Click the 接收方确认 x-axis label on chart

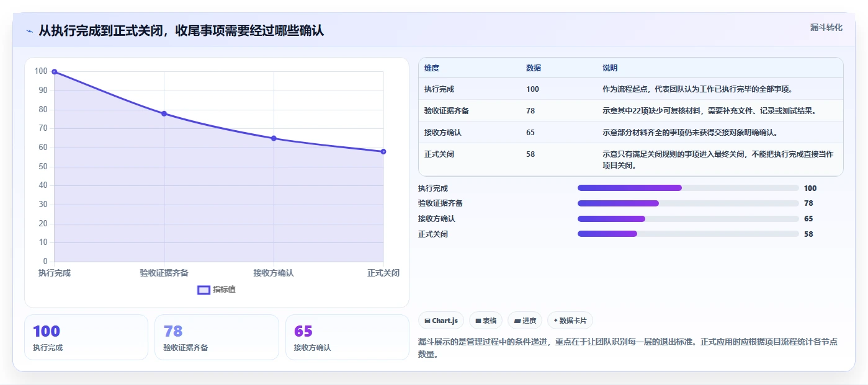[274, 273]
